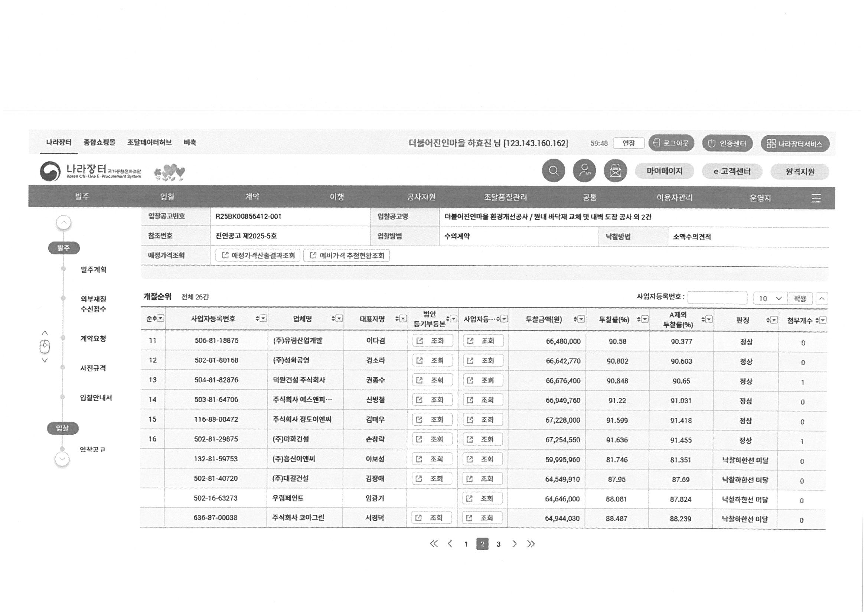
Task: Open filter dropdown on 순위 column
Action: 161,318
